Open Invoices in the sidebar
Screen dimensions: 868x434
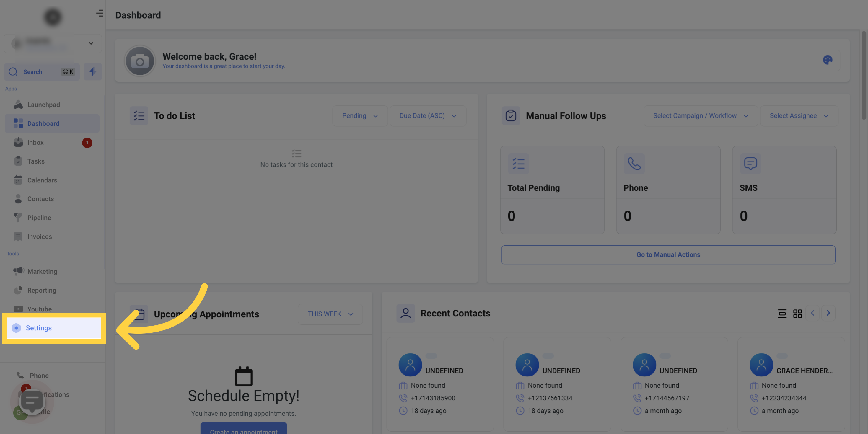click(x=52, y=236)
